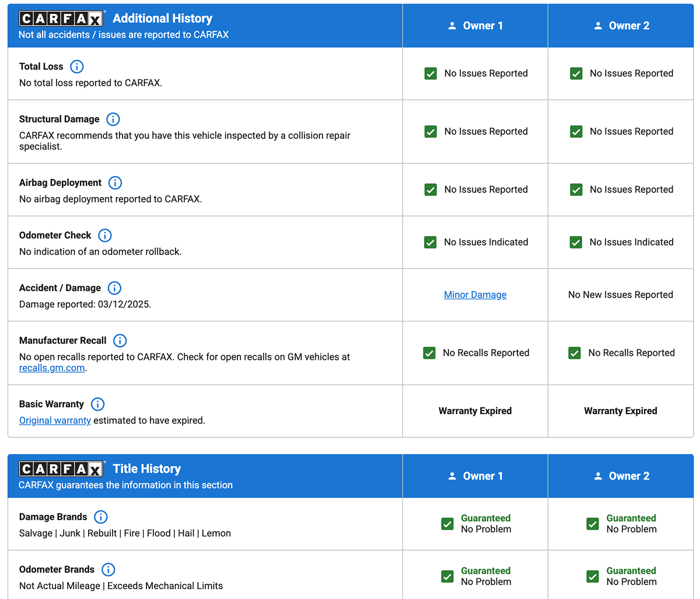The image size is (700, 599).
Task: Open the Odometer Brands info icon
Action: coord(108,569)
